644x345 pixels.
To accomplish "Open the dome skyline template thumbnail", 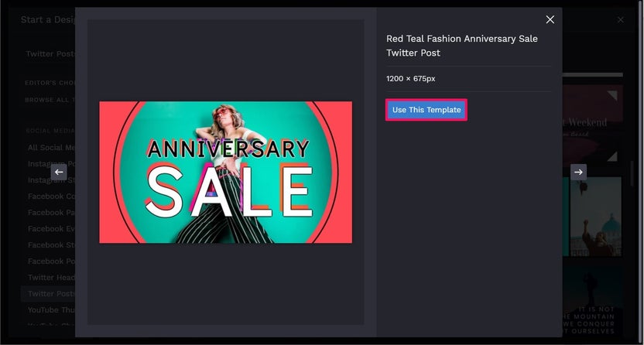I will [594, 217].
